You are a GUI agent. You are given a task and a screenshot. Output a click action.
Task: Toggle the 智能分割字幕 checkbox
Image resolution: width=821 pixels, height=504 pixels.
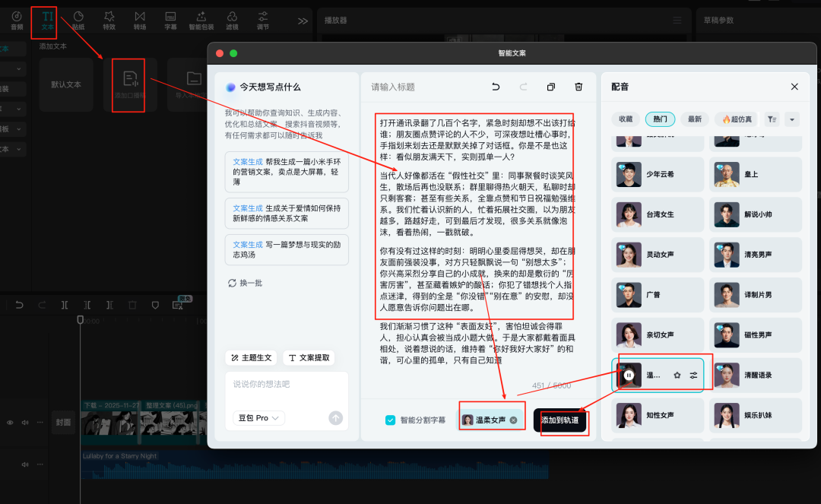[x=391, y=420]
